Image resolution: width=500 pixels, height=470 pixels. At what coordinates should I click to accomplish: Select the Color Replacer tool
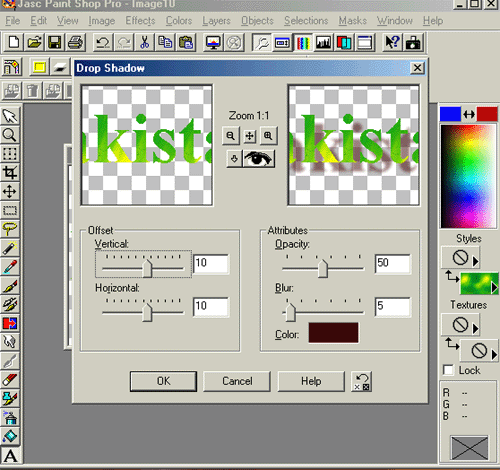[x=10, y=323]
